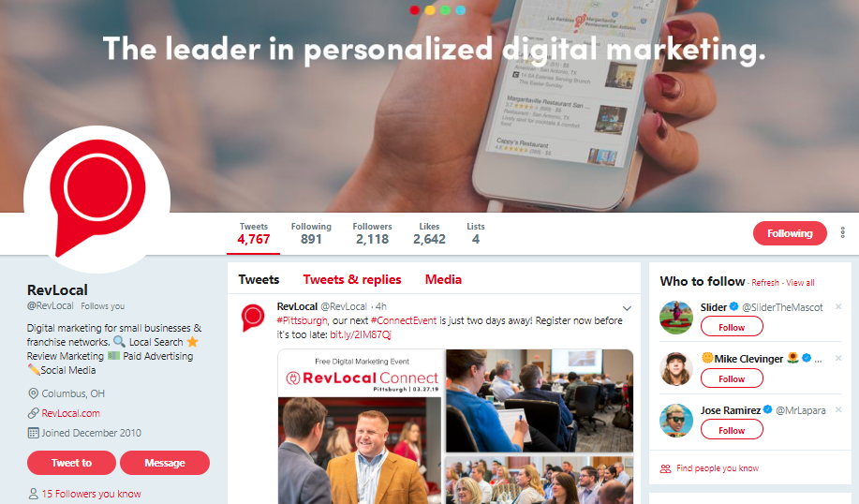Screen dimensions: 859x504
Task: Dismiss the Jose Ramirez suggestion
Action: coord(838,409)
